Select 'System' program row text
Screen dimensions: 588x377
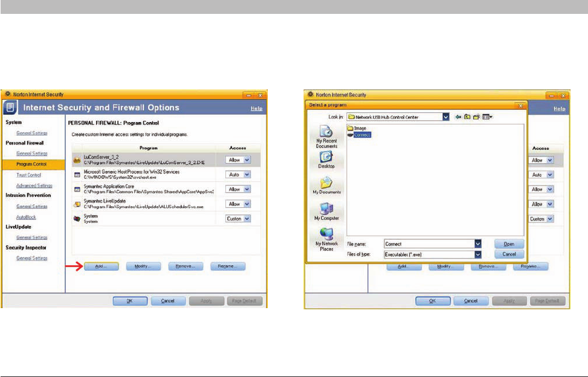pyautogui.click(x=91, y=216)
